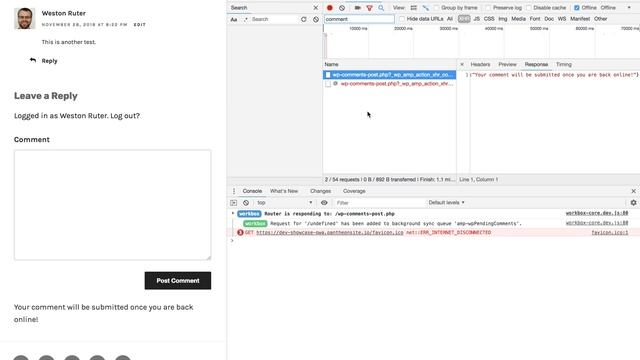Viewport: 640px width, 360px height.
Task: Click the Post Comment button
Action: 178,281
